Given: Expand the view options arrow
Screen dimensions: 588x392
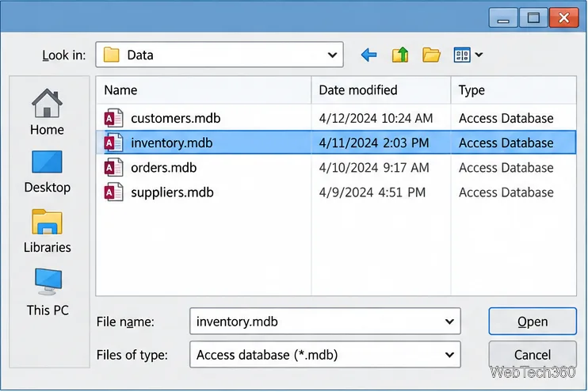Looking at the screenshot, I should pos(479,55).
